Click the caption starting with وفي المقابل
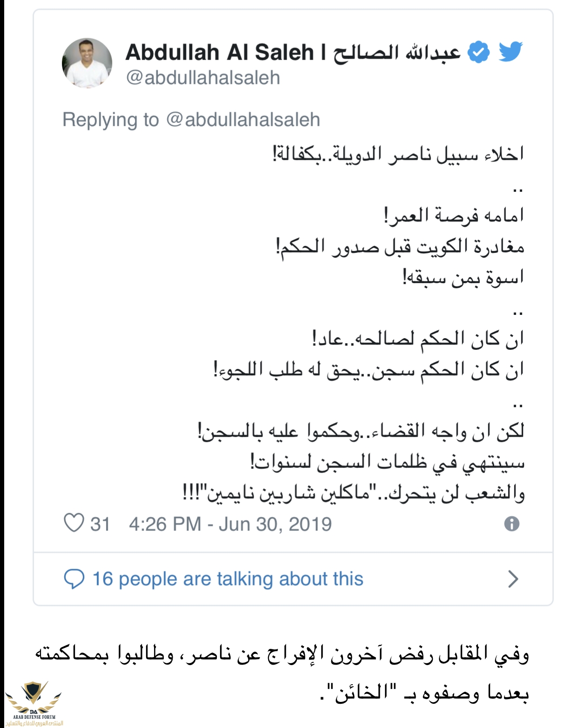Viewport: 578px width, 728px height. [x=282, y=674]
